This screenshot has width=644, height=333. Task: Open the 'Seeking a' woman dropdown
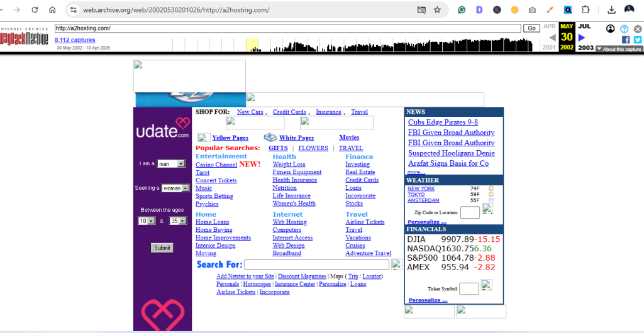coord(175,188)
